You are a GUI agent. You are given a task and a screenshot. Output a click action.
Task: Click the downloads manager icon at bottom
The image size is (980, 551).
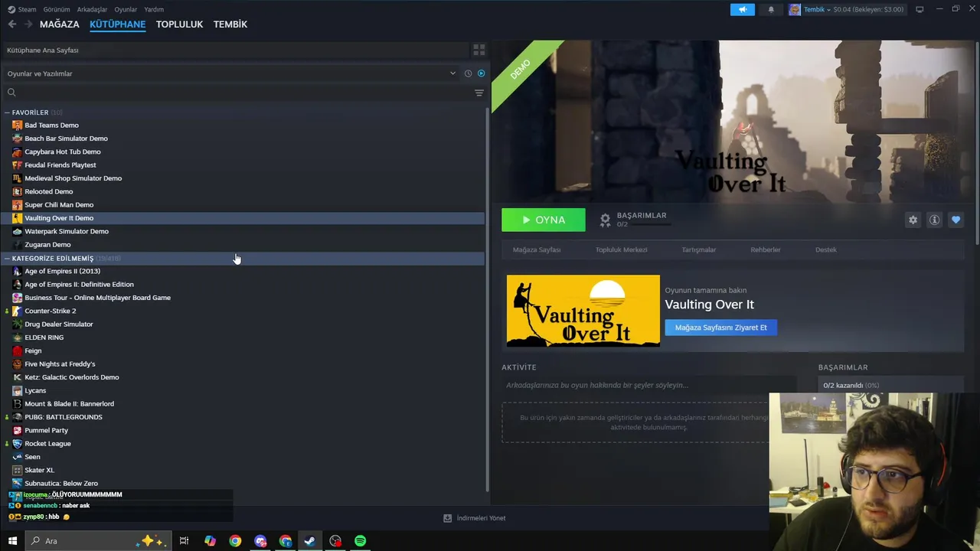coord(448,518)
